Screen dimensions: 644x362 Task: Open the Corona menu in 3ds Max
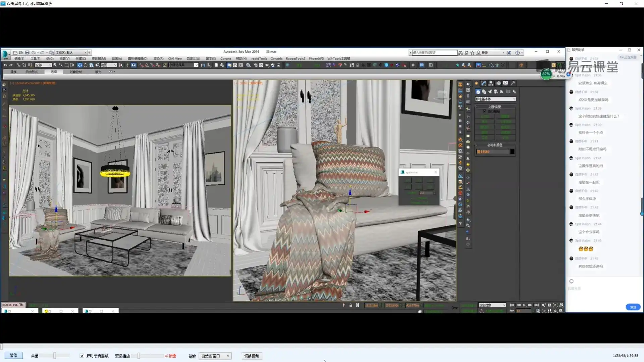coord(226,59)
